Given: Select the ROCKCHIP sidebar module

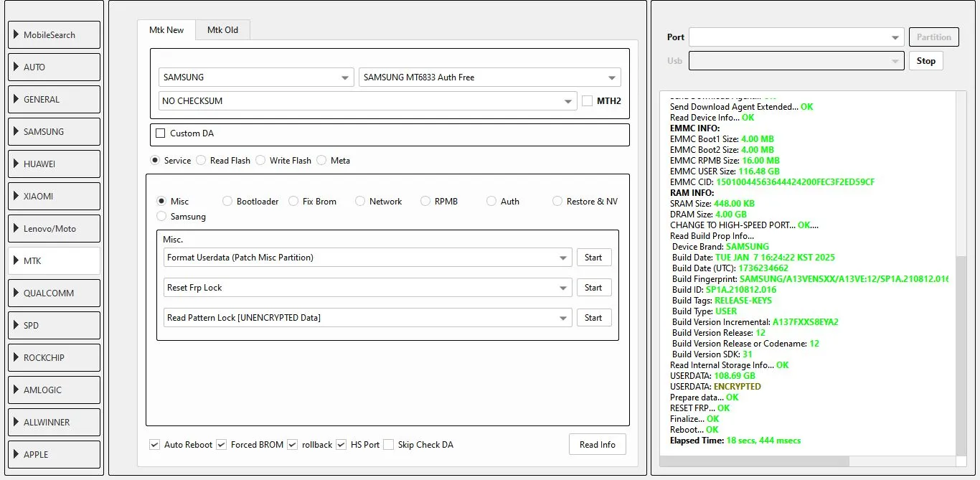Looking at the screenshot, I should point(54,357).
